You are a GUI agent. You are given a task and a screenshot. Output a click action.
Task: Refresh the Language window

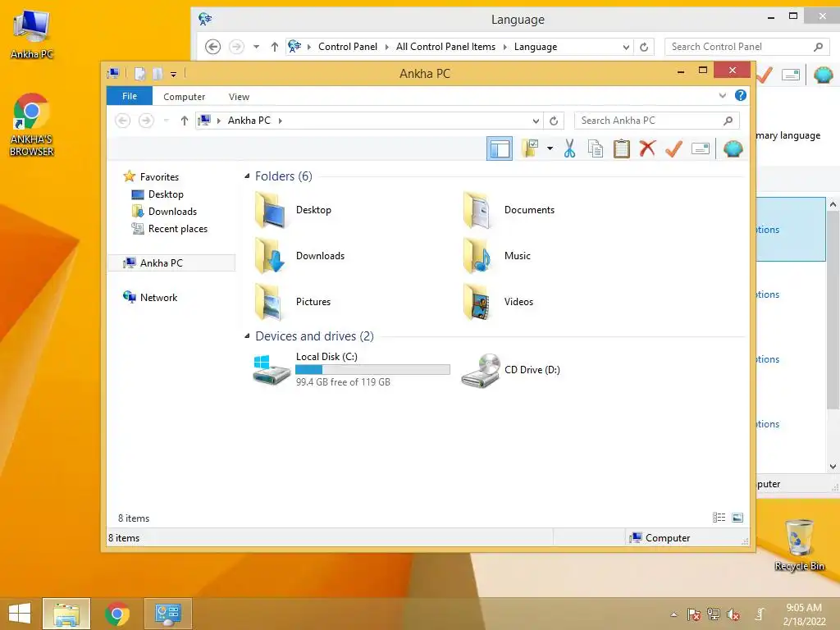point(644,47)
